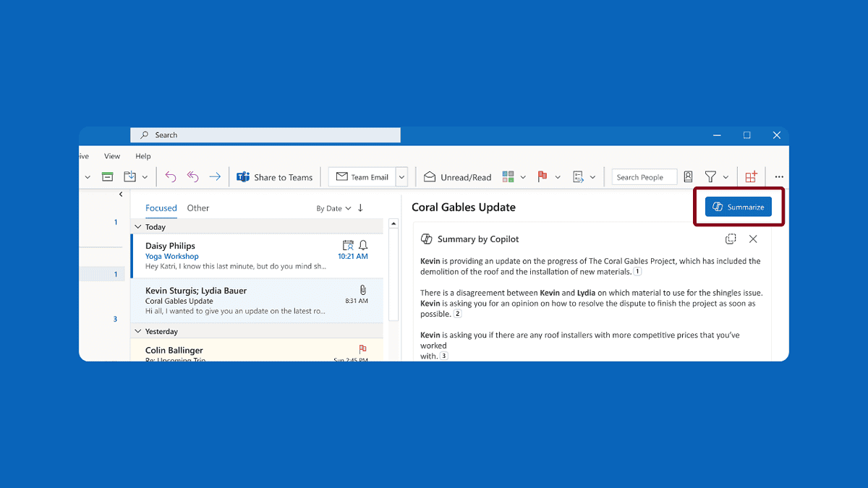Image resolution: width=868 pixels, height=488 pixels.
Task: Click the Reply All icon
Action: (x=192, y=176)
